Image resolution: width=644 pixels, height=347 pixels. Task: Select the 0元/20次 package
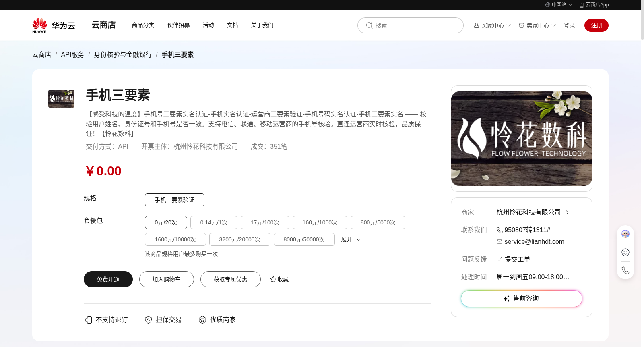166,222
